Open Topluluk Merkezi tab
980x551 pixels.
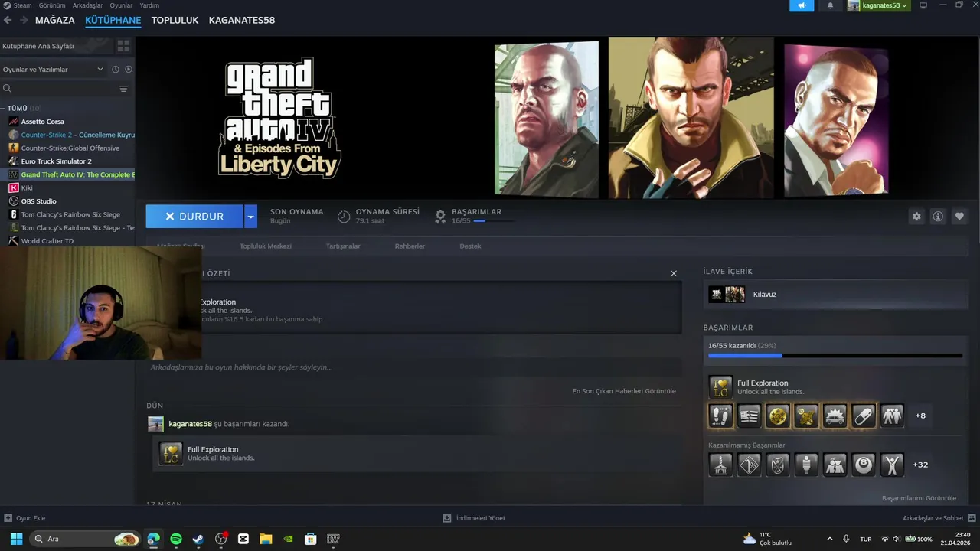(x=266, y=246)
